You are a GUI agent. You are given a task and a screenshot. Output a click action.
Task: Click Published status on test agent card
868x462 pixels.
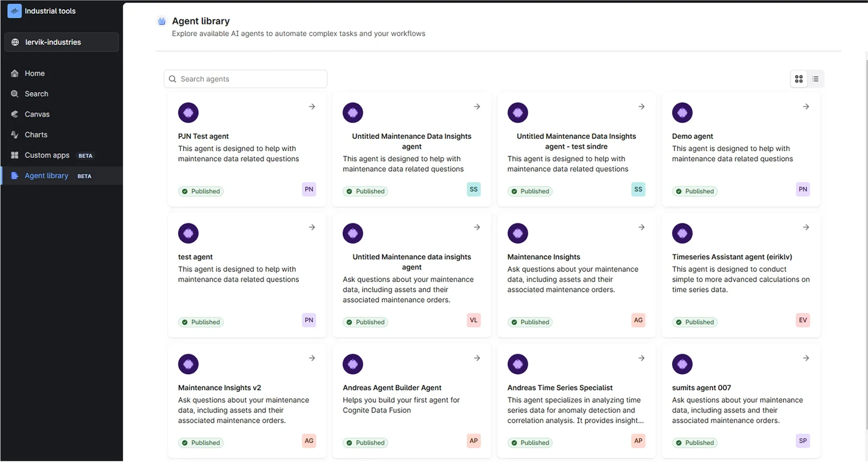click(201, 322)
